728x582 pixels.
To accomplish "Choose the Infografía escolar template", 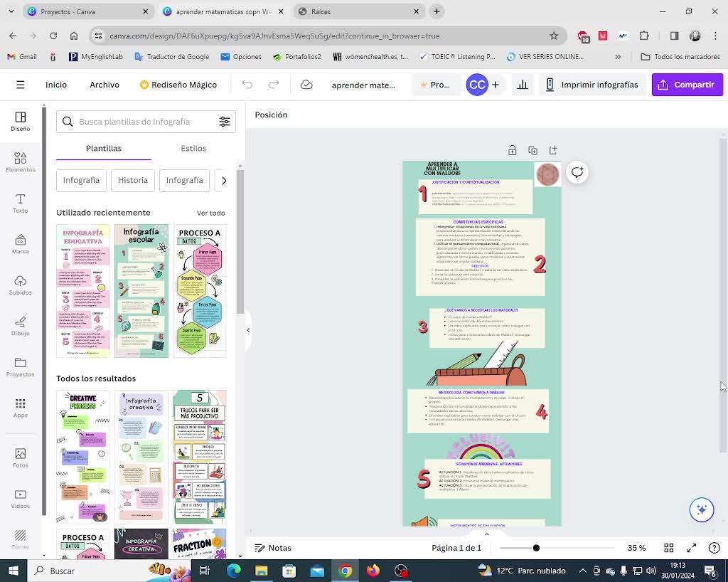I will pyautogui.click(x=141, y=291).
